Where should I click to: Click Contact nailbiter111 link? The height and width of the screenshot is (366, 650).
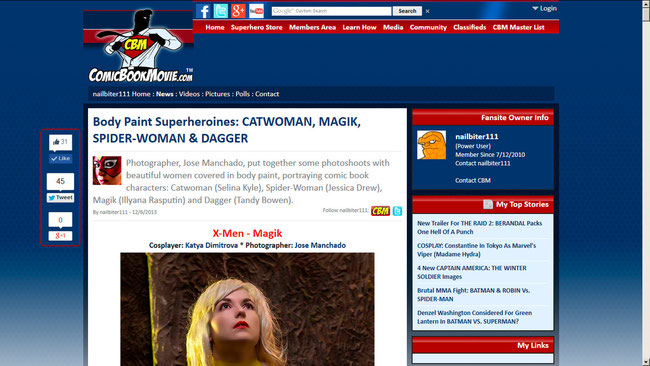click(483, 163)
